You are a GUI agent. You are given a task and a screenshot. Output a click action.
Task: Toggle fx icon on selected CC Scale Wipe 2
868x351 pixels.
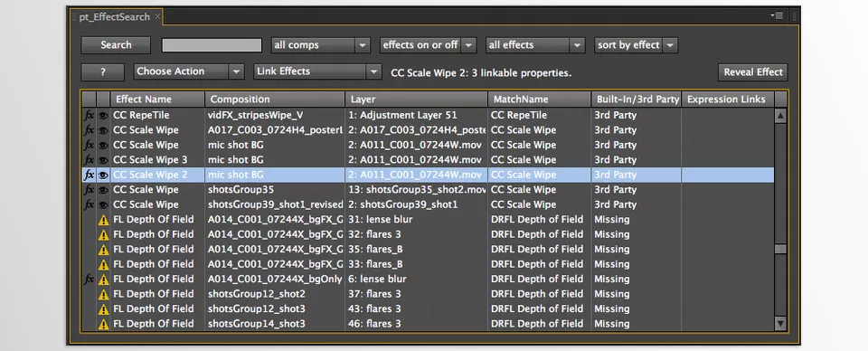pyautogui.click(x=90, y=175)
